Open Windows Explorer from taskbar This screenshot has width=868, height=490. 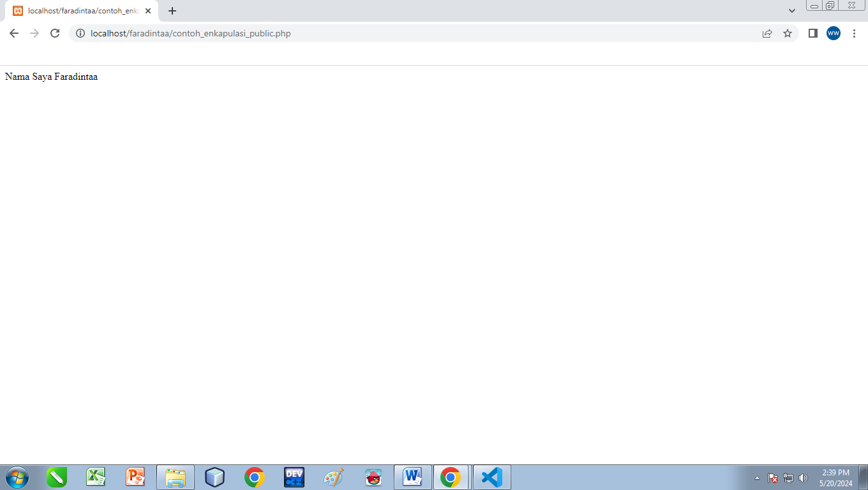pyautogui.click(x=176, y=477)
